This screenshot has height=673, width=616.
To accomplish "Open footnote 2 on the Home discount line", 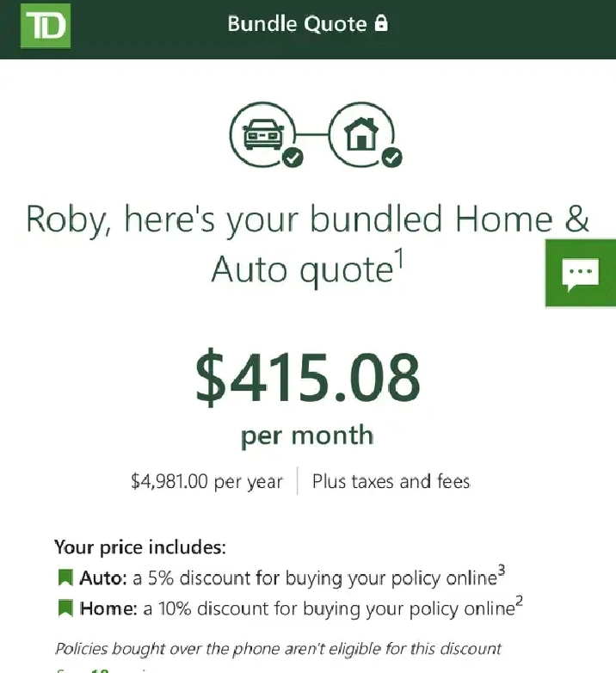I will click(520, 601).
